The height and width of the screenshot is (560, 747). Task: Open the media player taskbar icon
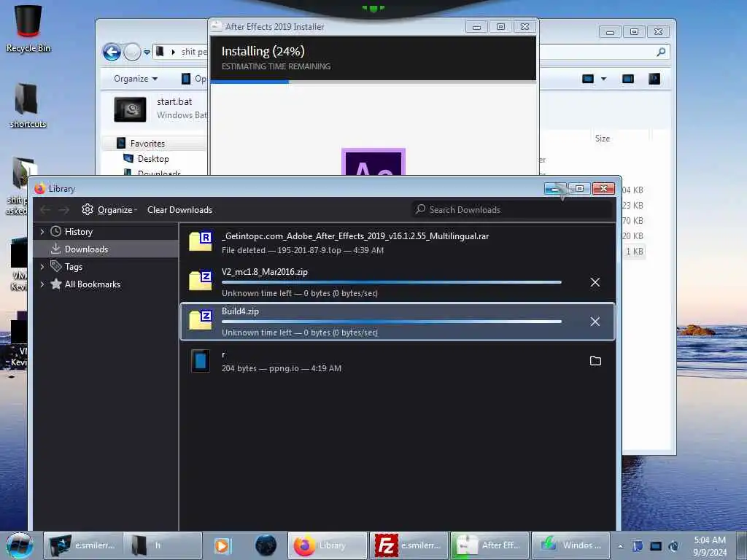coord(222,545)
